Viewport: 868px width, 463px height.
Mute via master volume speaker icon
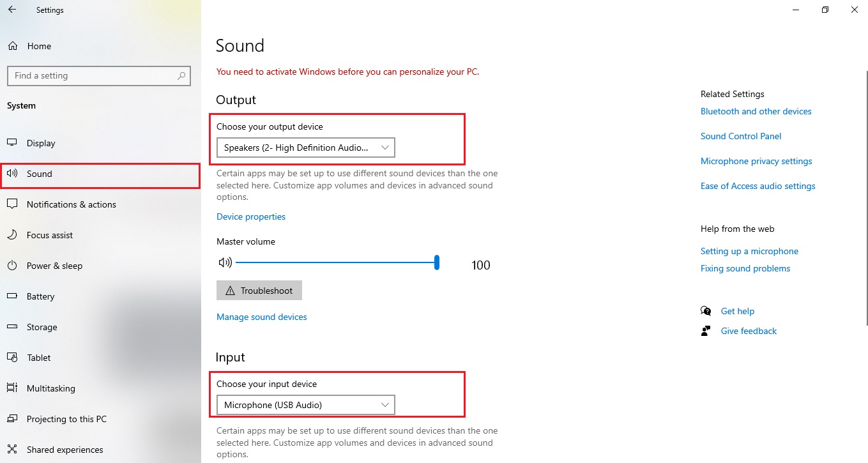click(225, 262)
